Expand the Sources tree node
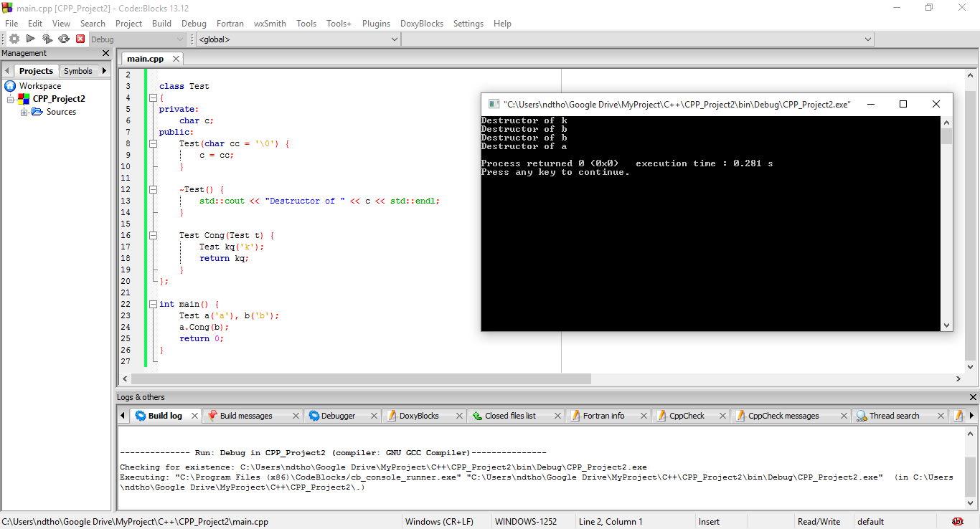 tap(24, 111)
